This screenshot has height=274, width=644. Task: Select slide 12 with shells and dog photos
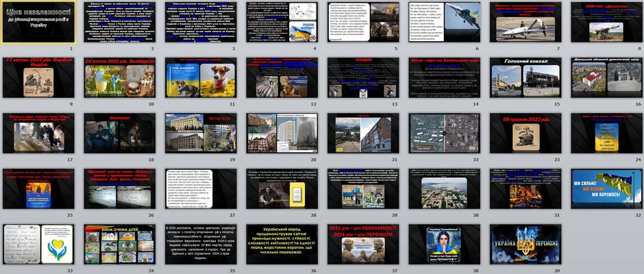[x=282, y=77]
